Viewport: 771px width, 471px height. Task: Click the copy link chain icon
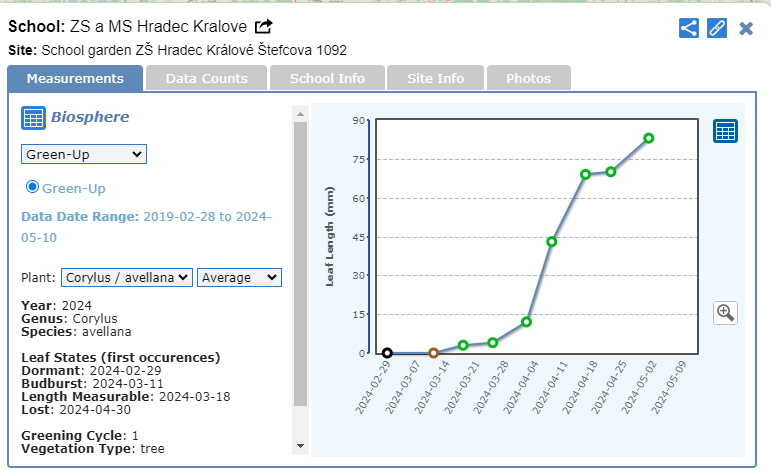point(716,28)
